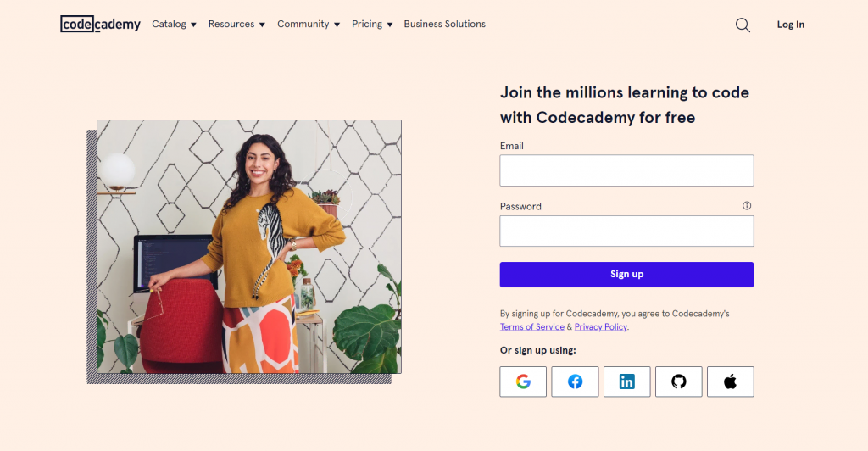
Task: Go to Business Solutions
Action: coord(444,24)
